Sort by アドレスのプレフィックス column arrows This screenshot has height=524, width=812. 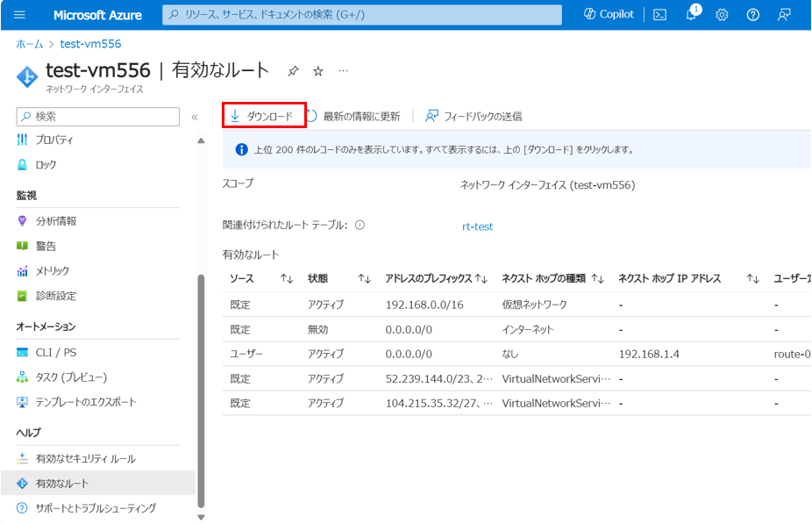pyautogui.click(x=481, y=279)
